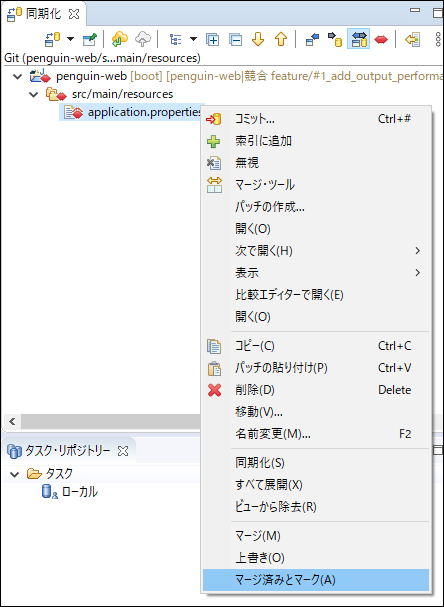Switch to Conflicts mode red arrow
Screen dimensions: 444x607
(x=381, y=39)
